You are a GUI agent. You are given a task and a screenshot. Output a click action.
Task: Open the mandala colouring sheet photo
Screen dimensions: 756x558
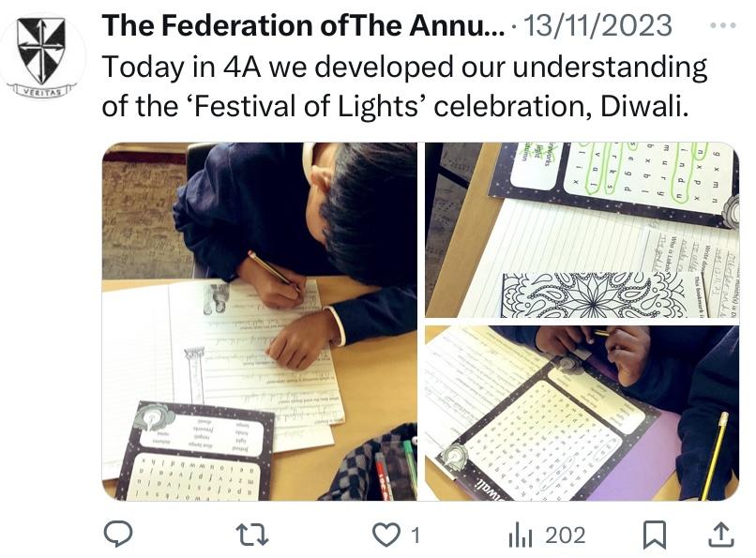tap(582, 230)
